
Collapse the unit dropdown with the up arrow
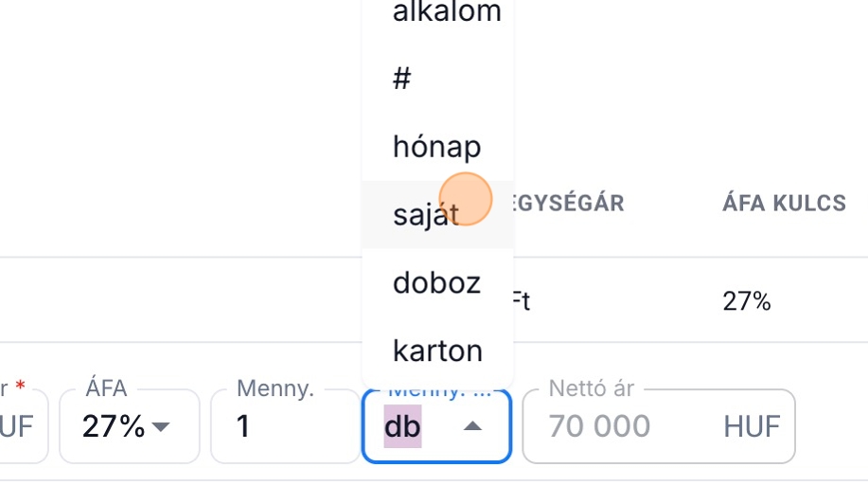pyautogui.click(x=472, y=427)
